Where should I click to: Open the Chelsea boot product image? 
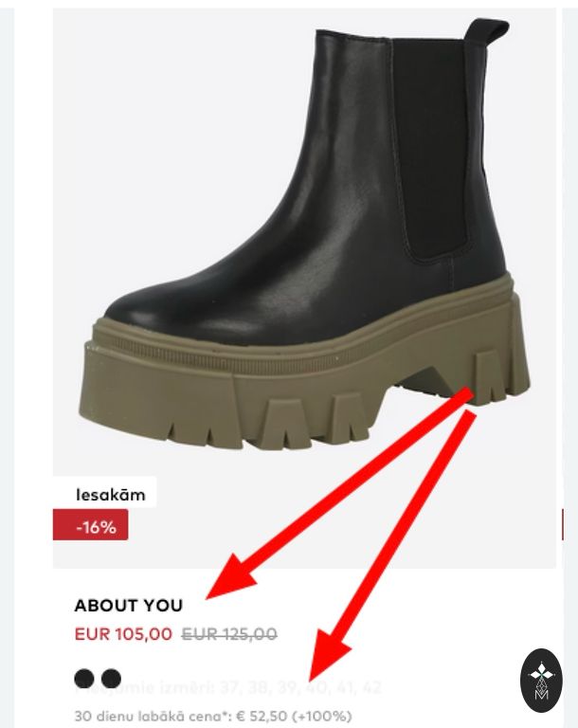(304, 288)
